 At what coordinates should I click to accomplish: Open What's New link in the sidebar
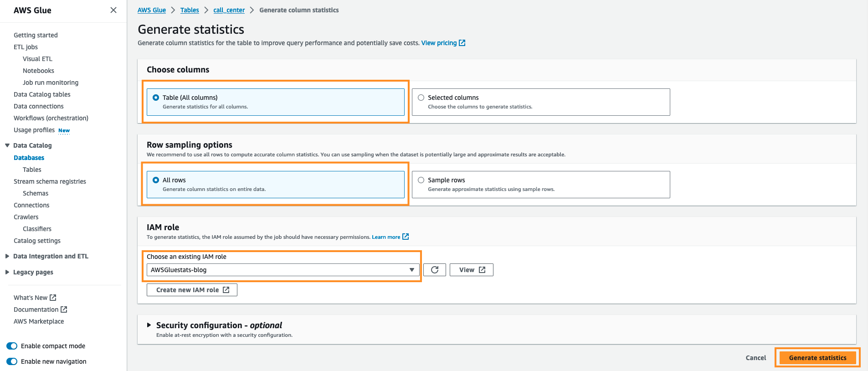(x=31, y=298)
